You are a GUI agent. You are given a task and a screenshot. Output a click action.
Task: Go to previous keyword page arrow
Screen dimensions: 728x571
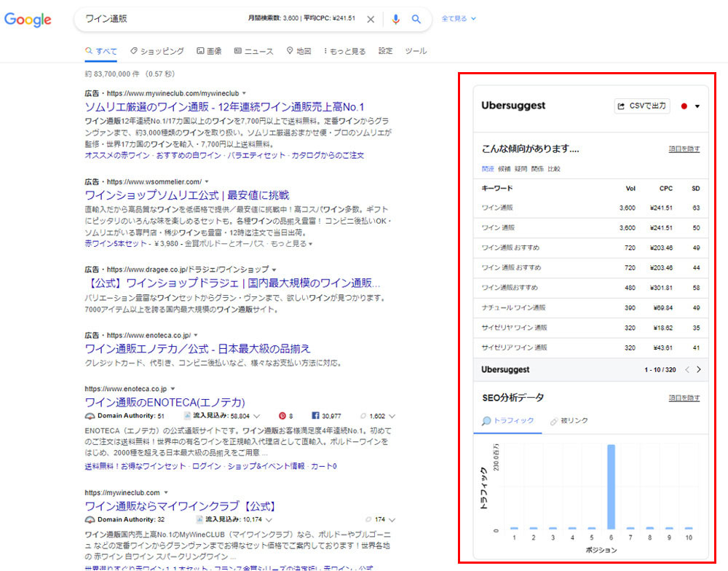tap(687, 370)
